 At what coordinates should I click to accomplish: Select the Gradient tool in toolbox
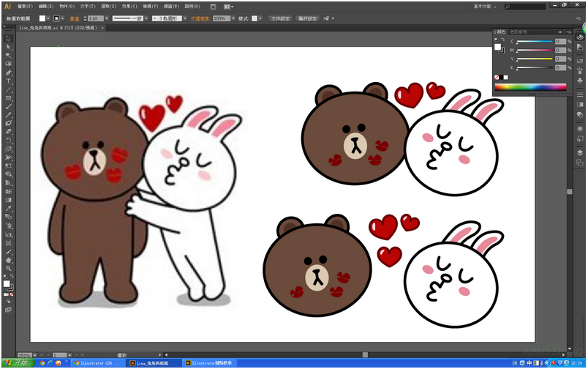coord(8,200)
